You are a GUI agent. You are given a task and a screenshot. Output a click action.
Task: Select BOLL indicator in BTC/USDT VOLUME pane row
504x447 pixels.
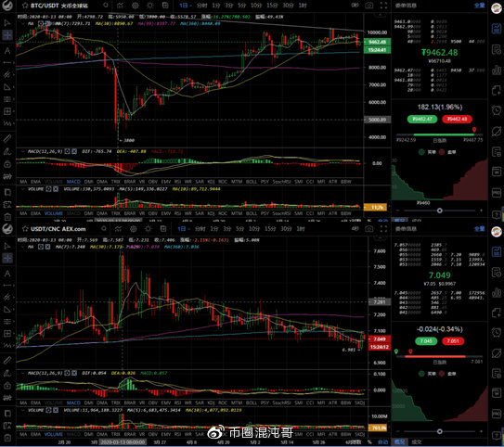coord(252,213)
